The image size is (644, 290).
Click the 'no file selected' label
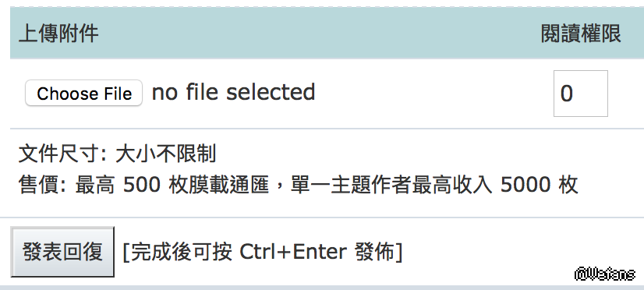pyautogui.click(x=233, y=92)
